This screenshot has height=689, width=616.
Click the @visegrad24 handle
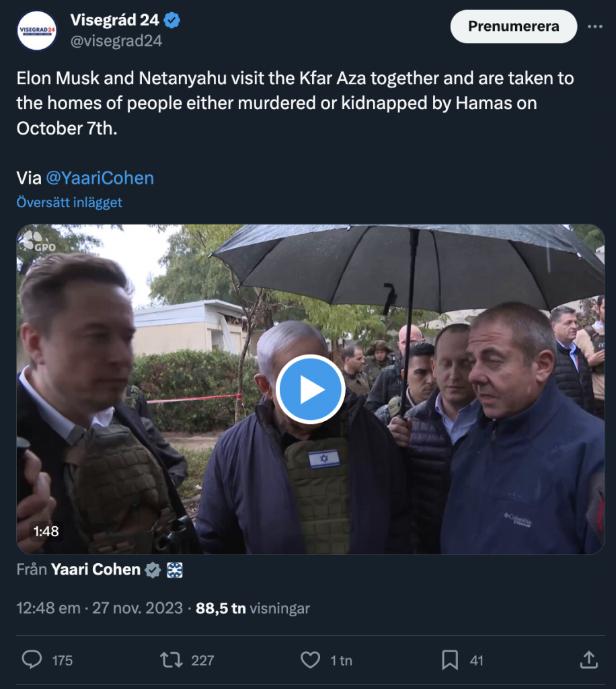[116, 41]
